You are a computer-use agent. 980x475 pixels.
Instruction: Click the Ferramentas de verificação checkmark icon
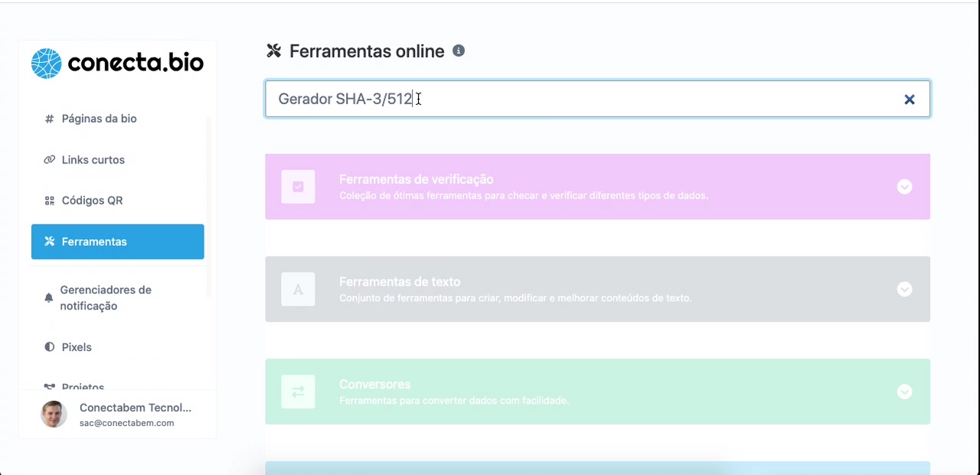coord(298,186)
